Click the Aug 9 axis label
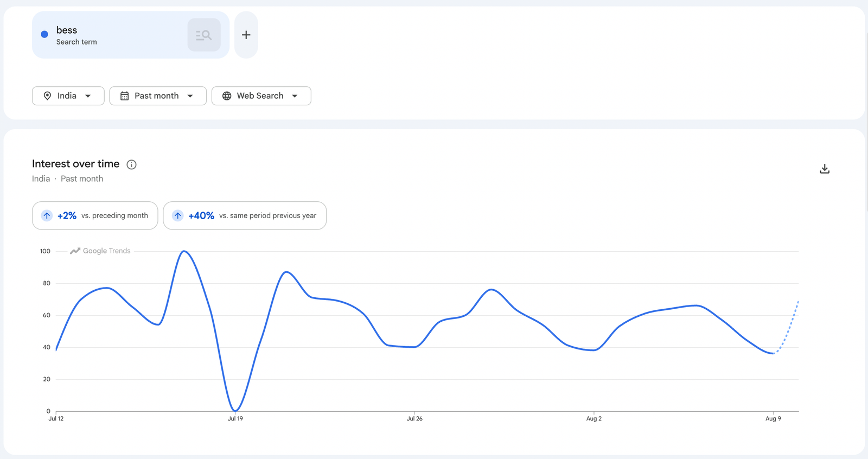Viewport: 868px width, 459px height. (x=773, y=418)
